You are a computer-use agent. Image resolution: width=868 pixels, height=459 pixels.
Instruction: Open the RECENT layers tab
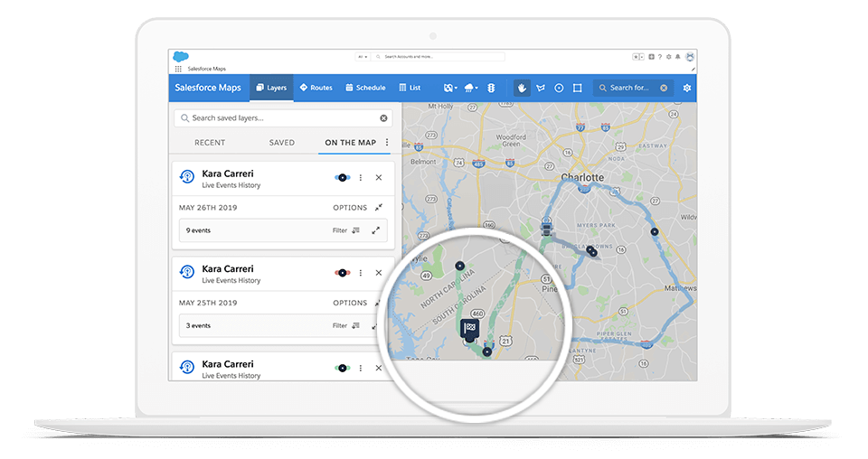tap(210, 143)
